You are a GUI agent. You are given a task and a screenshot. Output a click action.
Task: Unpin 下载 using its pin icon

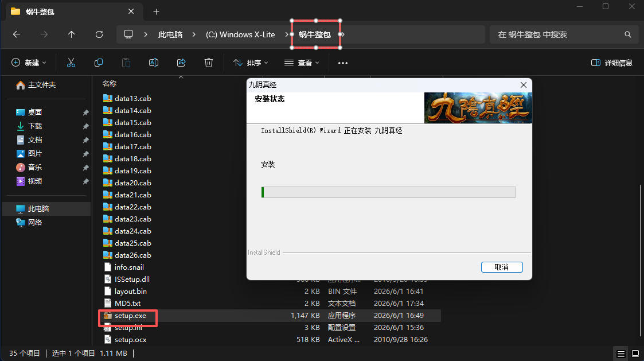pyautogui.click(x=85, y=126)
